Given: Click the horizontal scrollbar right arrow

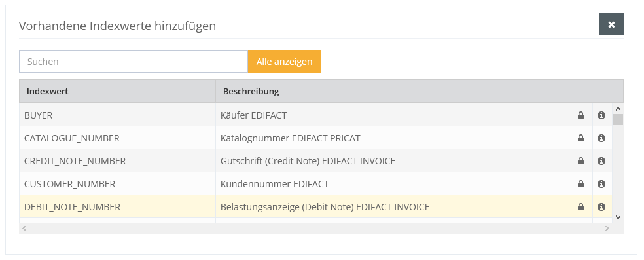Looking at the screenshot, I should [607, 229].
